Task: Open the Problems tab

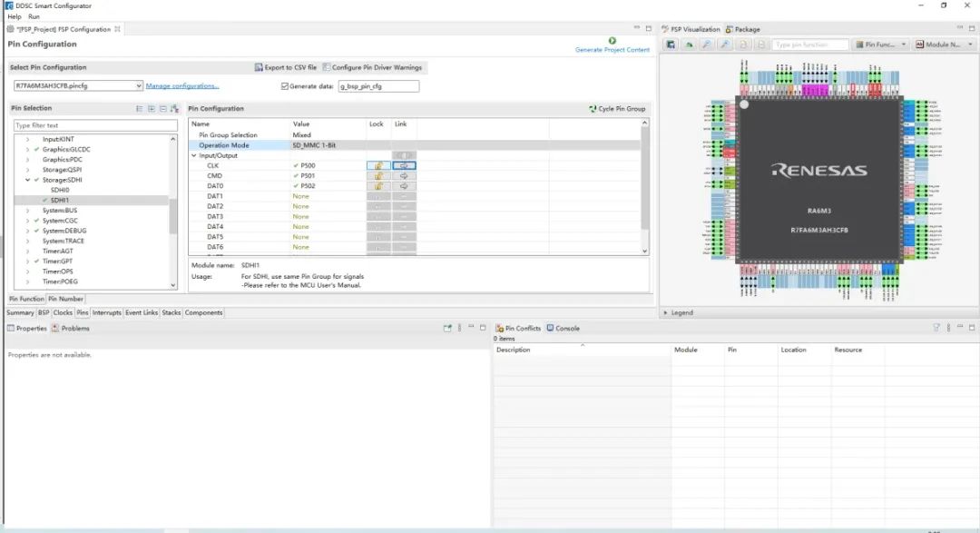Action: coord(71,329)
